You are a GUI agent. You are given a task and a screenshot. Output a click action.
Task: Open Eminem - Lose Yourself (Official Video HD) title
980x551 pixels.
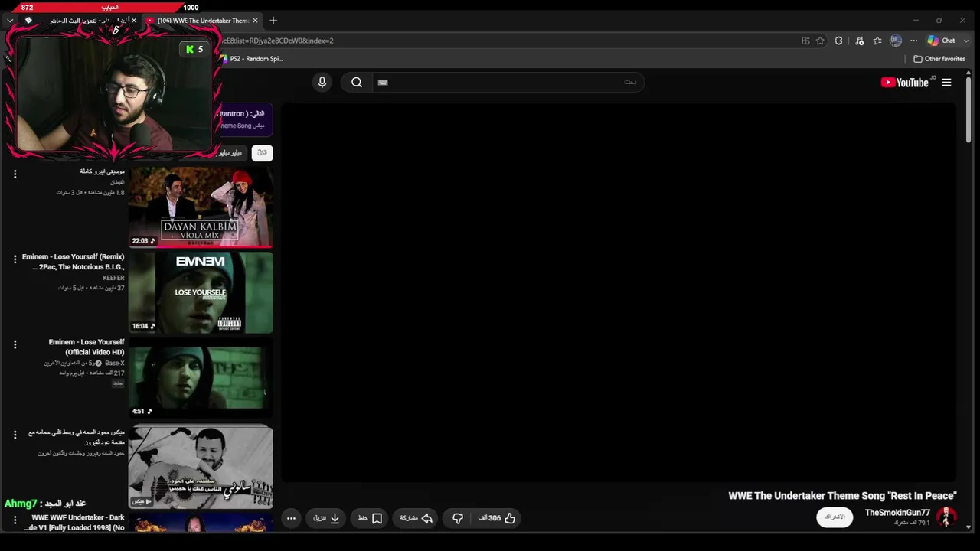87,347
